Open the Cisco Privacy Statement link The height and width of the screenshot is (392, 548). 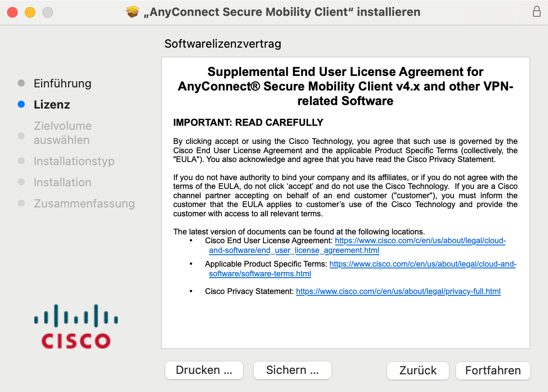pos(398,291)
